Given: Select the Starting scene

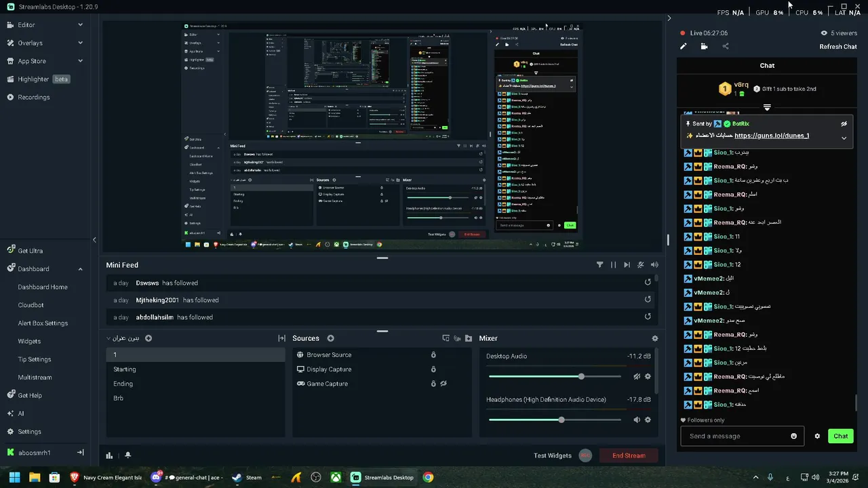Looking at the screenshot, I should tap(195, 369).
